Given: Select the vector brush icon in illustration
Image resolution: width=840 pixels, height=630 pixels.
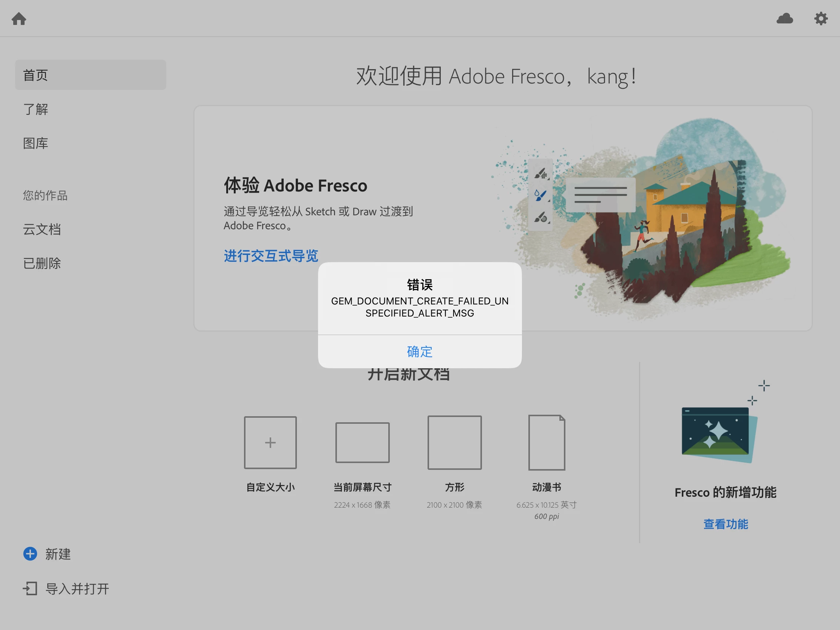Looking at the screenshot, I should click(541, 217).
